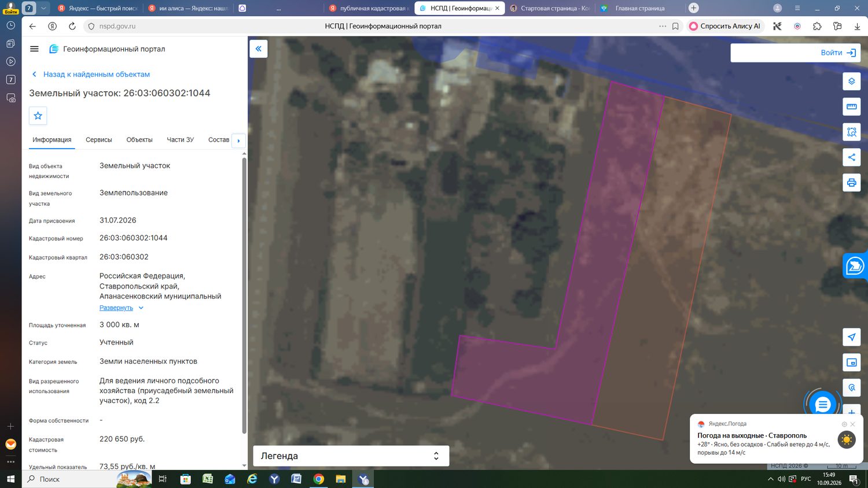868x488 pixels.
Task: Dismiss the Яндекс.Погода notification
Action: tap(852, 424)
